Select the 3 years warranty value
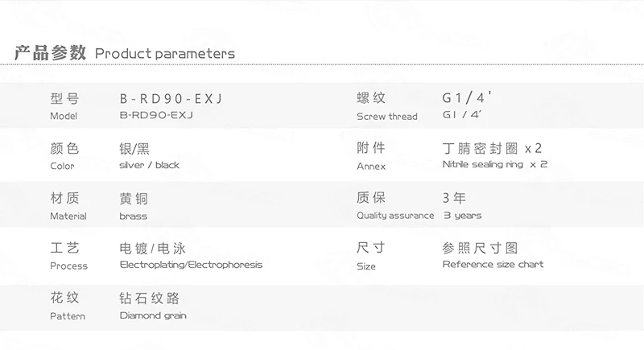 (462, 216)
